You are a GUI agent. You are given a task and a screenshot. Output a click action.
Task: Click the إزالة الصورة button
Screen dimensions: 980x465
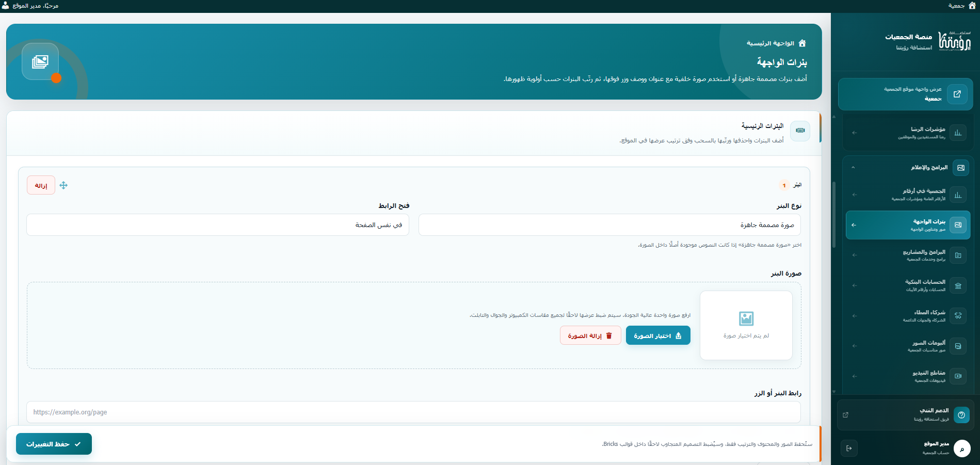(590, 335)
